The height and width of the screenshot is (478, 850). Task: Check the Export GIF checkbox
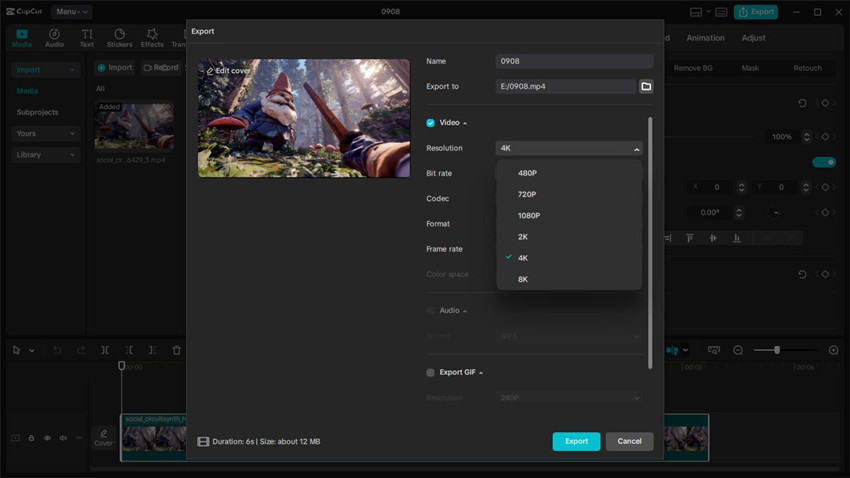click(430, 372)
